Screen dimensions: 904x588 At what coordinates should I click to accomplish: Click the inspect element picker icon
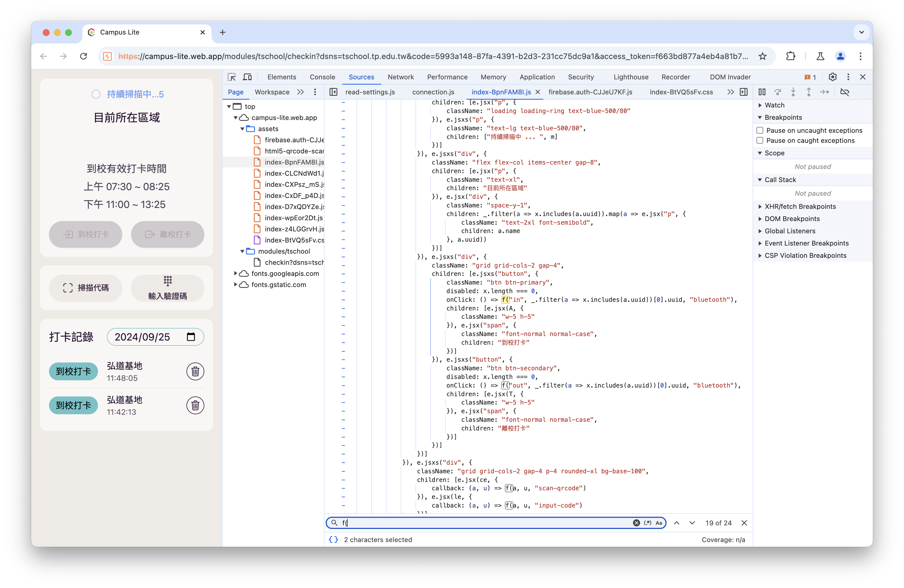232,77
